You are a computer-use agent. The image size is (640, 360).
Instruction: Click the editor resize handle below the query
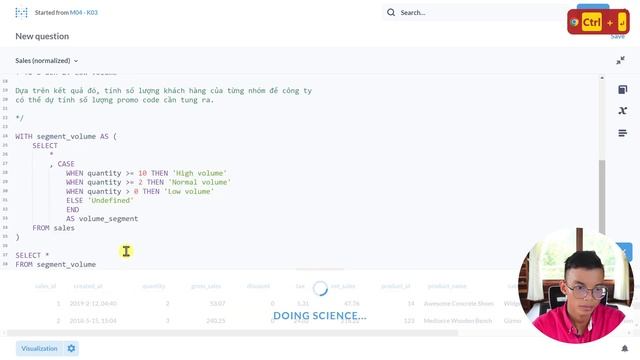pos(320,269)
